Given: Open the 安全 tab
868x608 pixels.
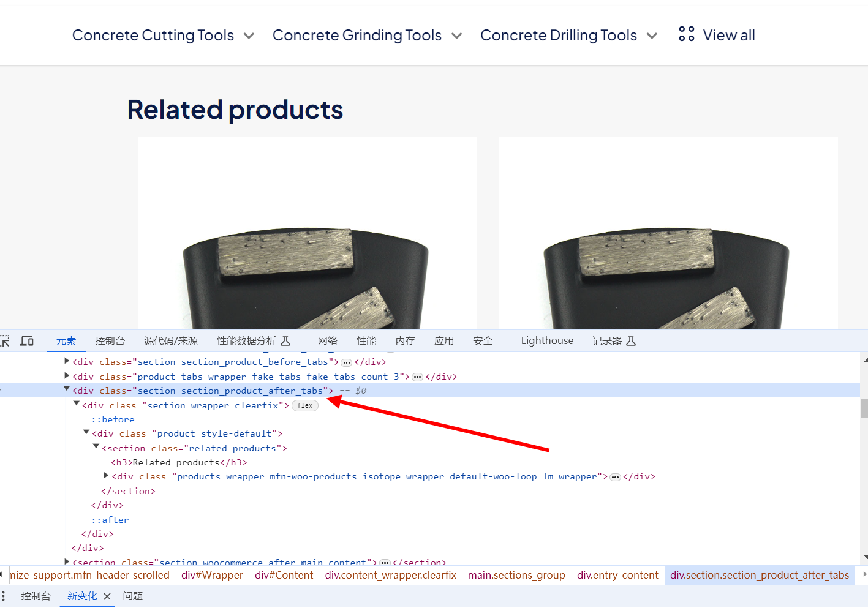Looking at the screenshot, I should [x=483, y=341].
